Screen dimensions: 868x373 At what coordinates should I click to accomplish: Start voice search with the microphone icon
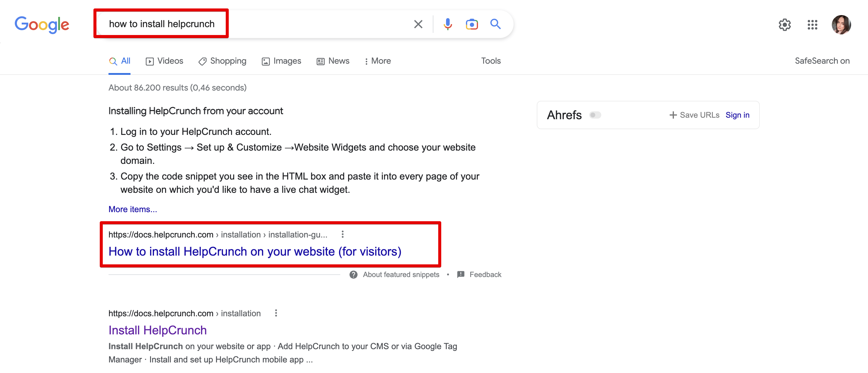click(448, 24)
